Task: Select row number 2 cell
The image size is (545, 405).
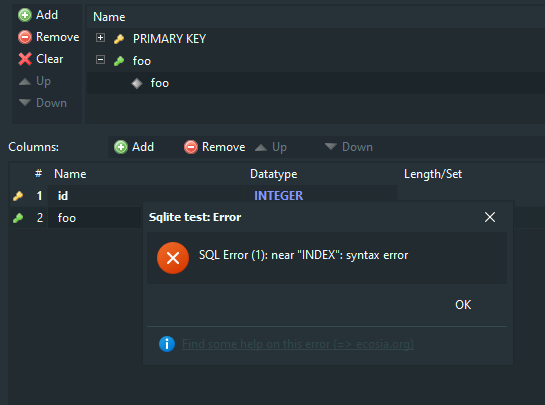Action: coord(40,218)
